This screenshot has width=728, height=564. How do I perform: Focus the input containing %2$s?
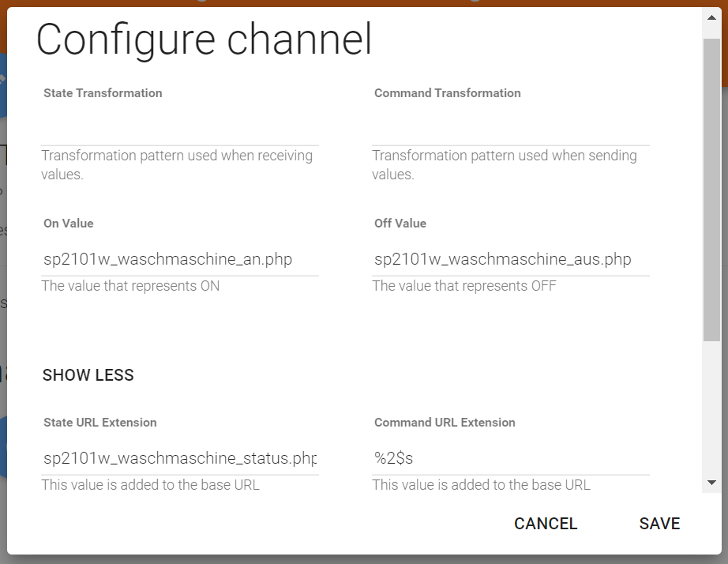[x=510, y=458]
